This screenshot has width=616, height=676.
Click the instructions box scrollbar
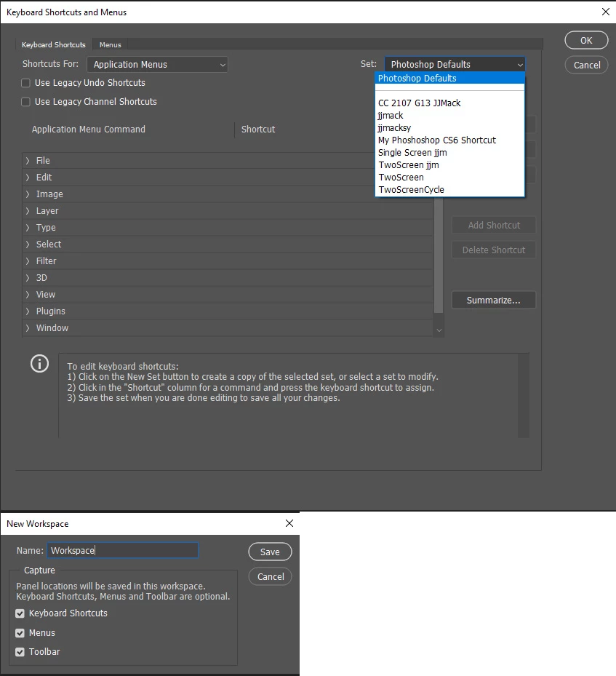pyautogui.click(x=524, y=396)
